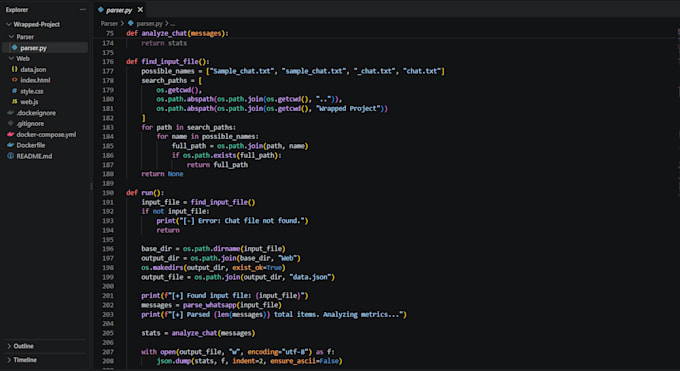Collapse the Wrapped-Project root folder
This screenshot has width=680, height=371.
9,24
